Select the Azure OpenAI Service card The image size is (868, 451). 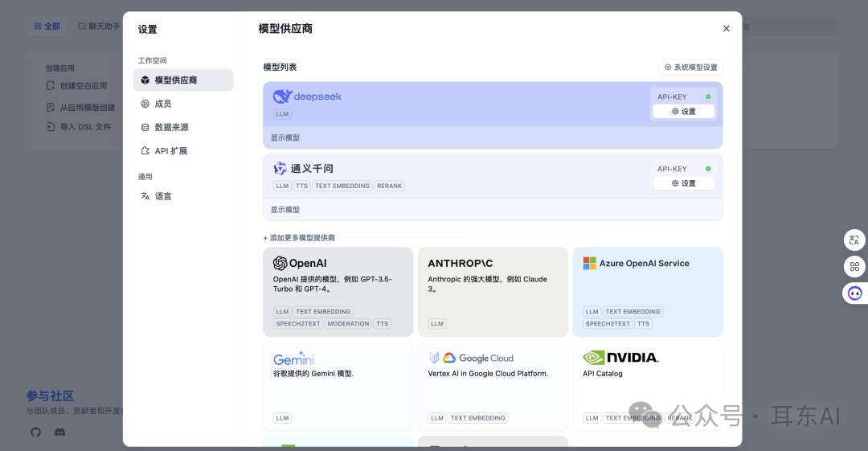click(x=648, y=292)
